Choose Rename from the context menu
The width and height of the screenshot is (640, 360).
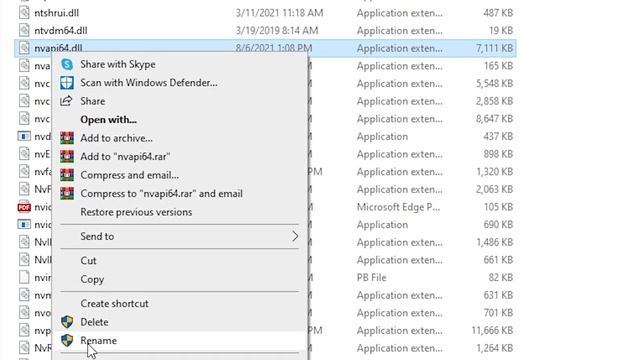coord(98,340)
